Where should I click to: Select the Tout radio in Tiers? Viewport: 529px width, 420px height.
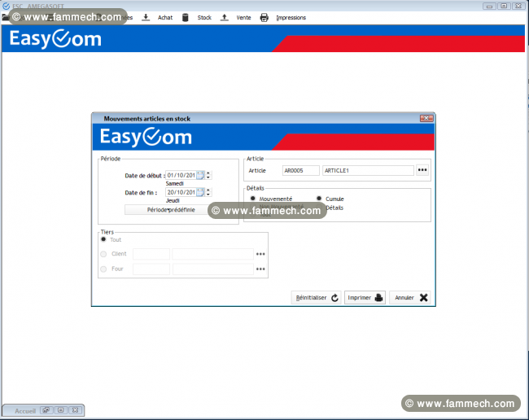(x=103, y=239)
